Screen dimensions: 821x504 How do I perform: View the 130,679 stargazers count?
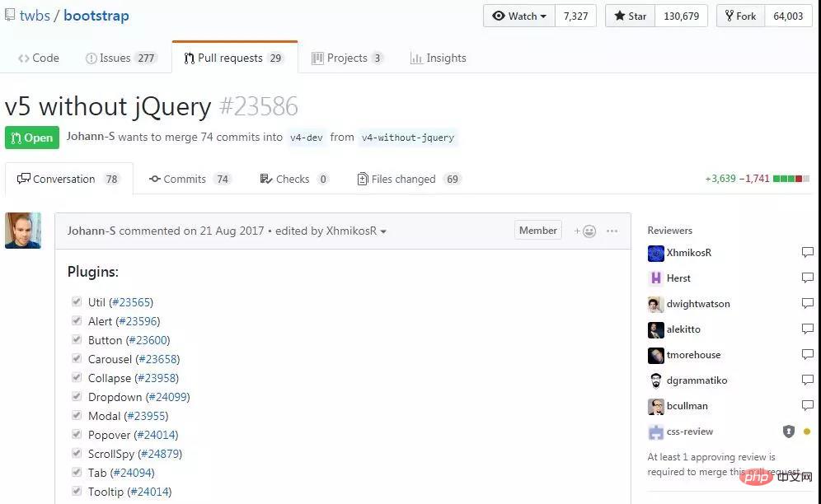click(x=681, y=16)
